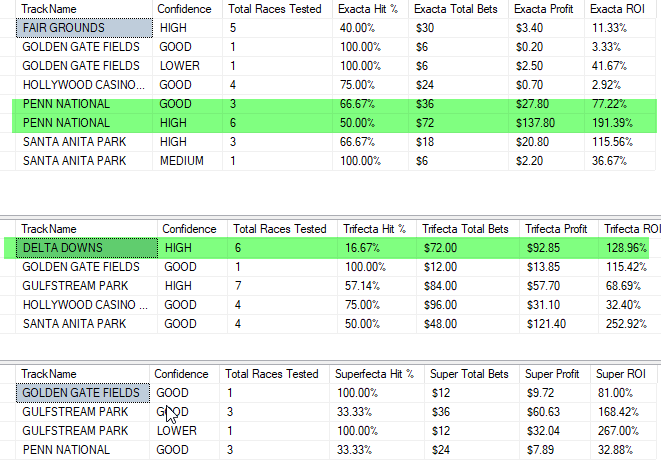Select the 11.33% Exacta ROI cell
The width and height of the screenshot is (661, 462).
click(x=620, y=28)
